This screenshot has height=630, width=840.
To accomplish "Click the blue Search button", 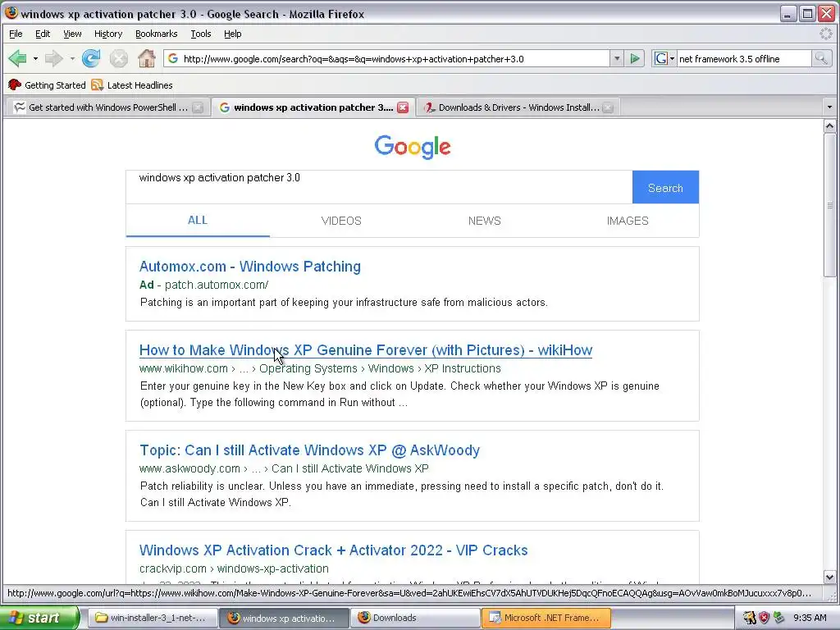I will pyautogui.click(x=665, y=188).
